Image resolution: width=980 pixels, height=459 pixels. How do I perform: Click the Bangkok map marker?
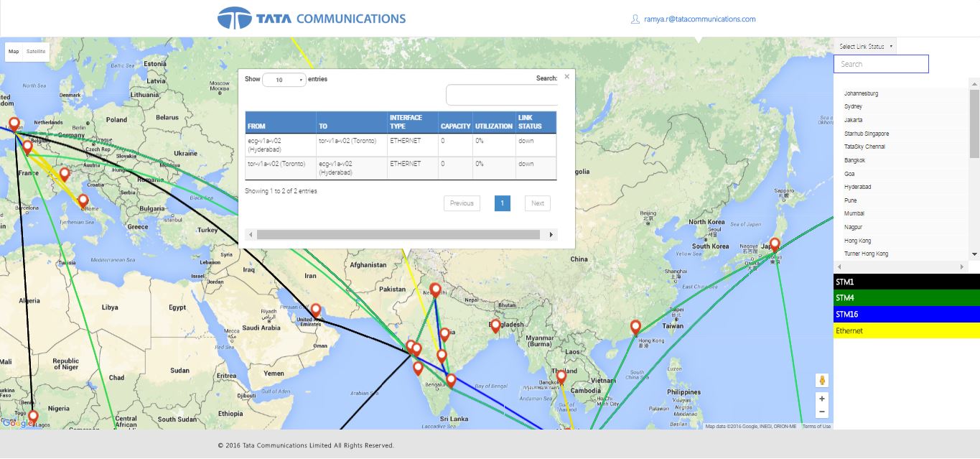point(561,376)
